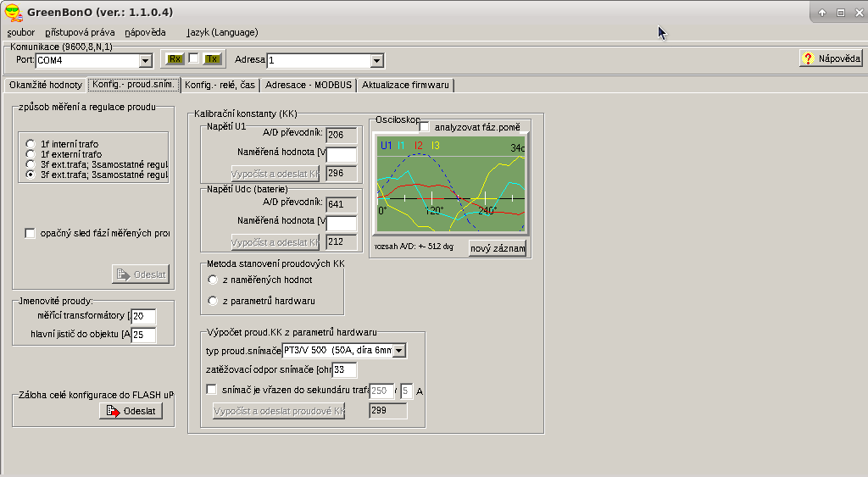This screenshot has height=477, width=868.
Task: Select the 1f interní trafo radio option
Action: pyautogui.click(x=31, y=145)
